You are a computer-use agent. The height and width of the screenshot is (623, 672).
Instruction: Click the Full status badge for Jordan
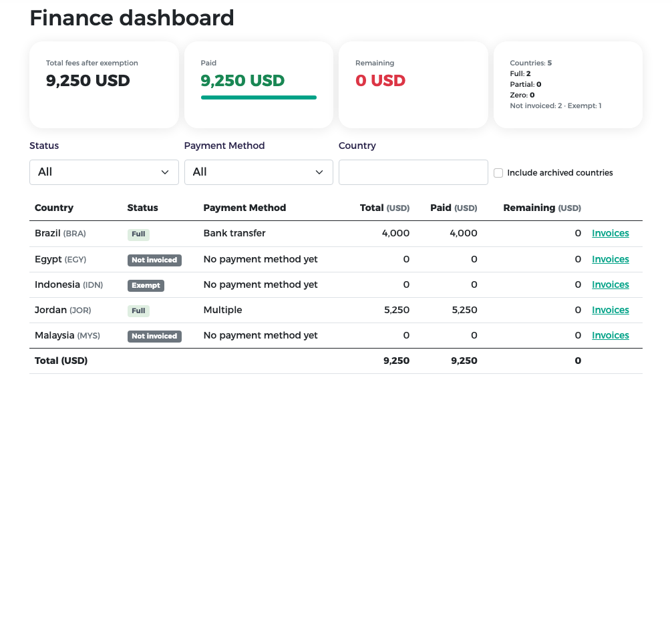coord(138,310)
